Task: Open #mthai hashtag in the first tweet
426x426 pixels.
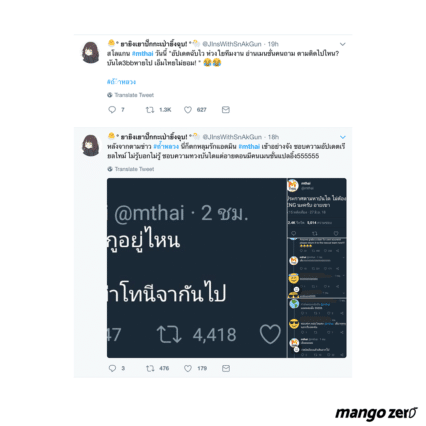Action: [142, 54]
